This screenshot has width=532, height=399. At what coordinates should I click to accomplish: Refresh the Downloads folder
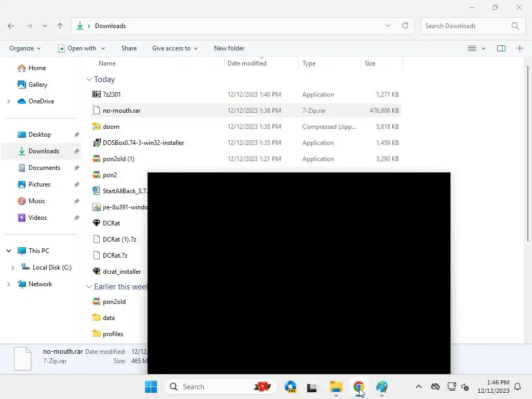(x=405, y=26)
